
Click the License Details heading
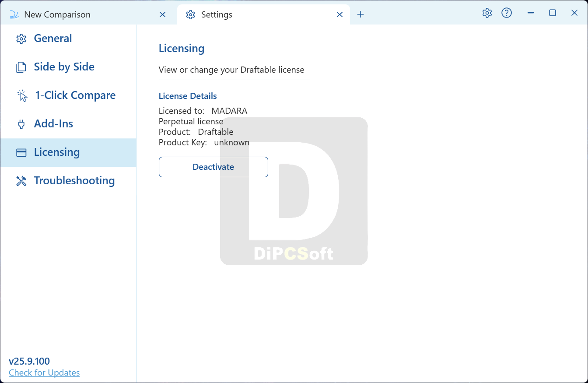pyautogui.click(x=188, y=96)
